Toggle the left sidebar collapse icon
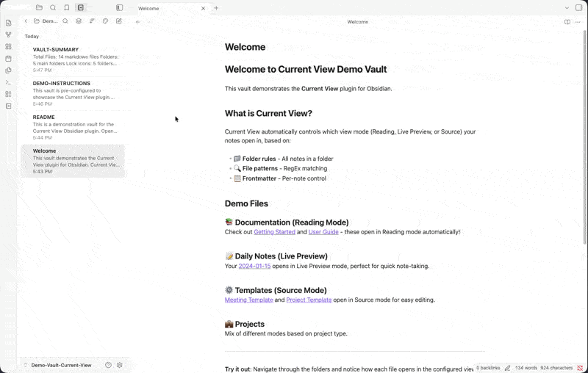The width and height of the screenshot is (588, 373). pyautogui.click(x=119, y=7)
